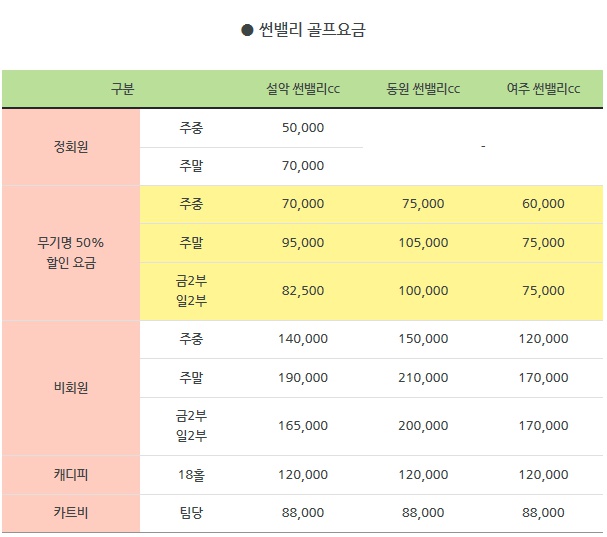Select the 210,000 price cell
The image size is (607, 537).
pyautogui.click(x=423, y=377)
